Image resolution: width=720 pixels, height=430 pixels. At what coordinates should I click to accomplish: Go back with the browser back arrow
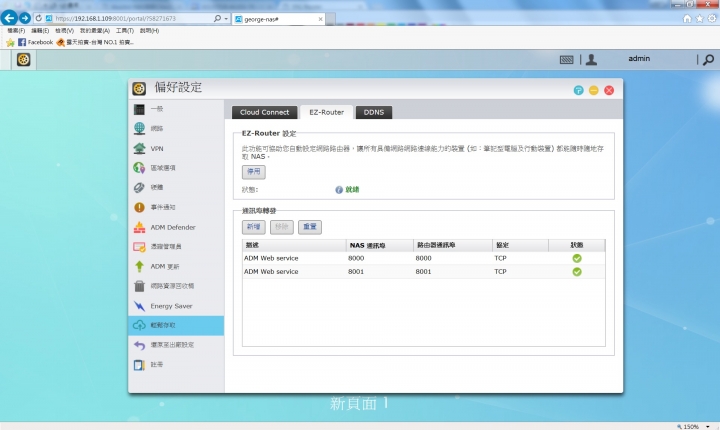[x=9, y=18]
